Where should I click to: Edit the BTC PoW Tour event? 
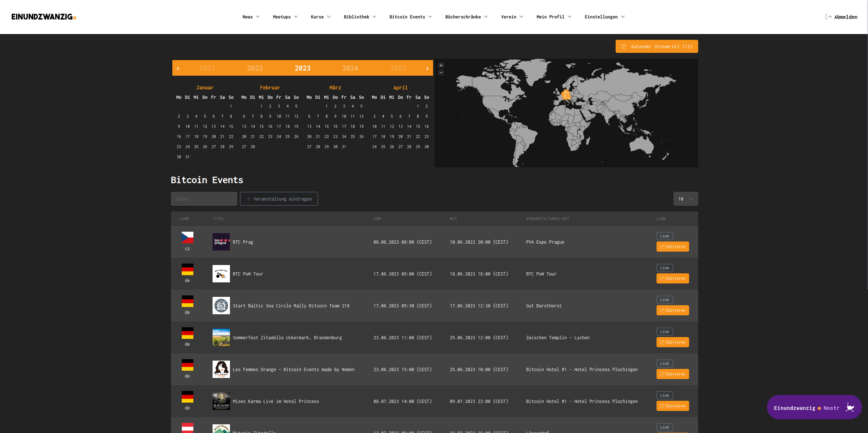(672, 278)
